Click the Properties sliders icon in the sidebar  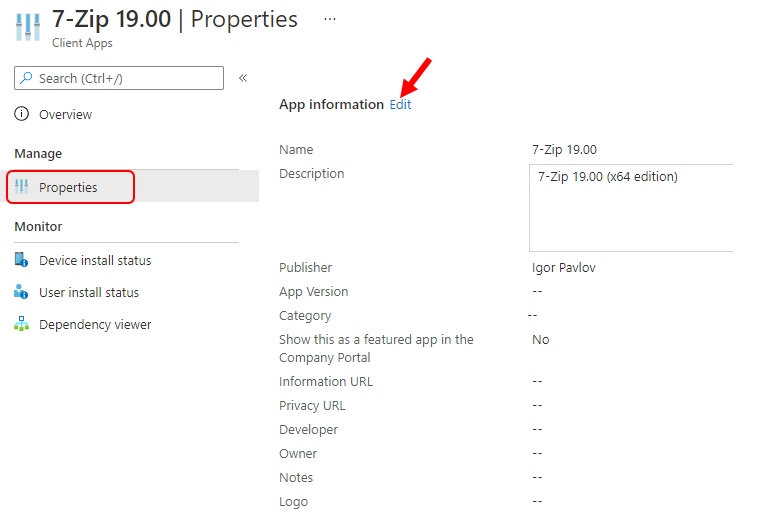[21, 186]
